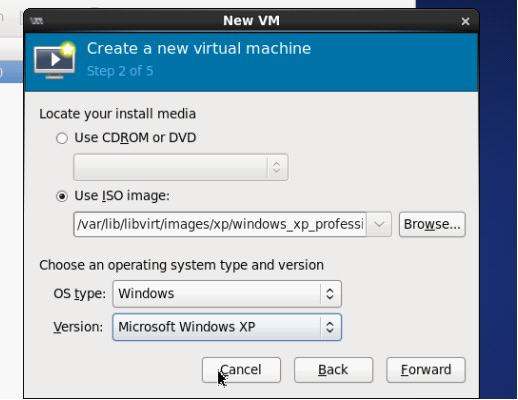Viewport: 518px width, 400px height.
Task: Click the ISO image path text field
Action: pos(220,224)
